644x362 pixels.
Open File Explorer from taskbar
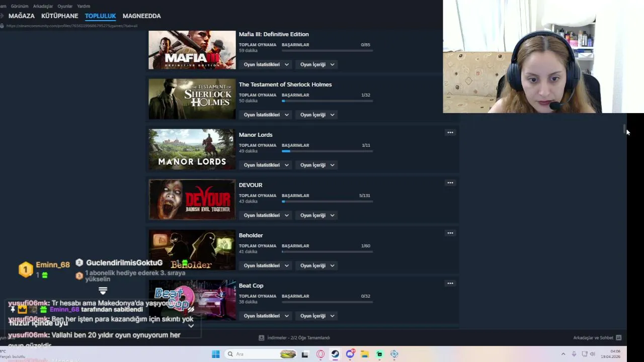tap(365, 354)
